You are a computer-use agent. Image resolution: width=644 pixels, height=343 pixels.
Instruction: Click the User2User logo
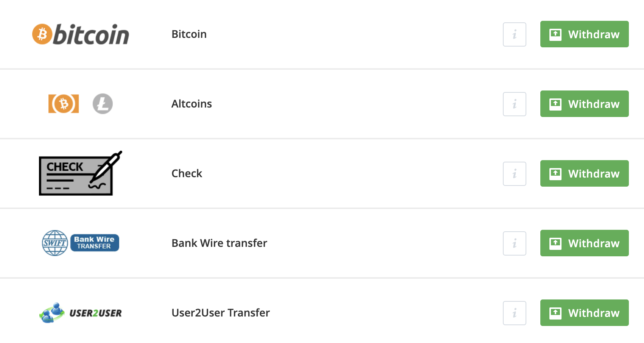click(80, 313)
